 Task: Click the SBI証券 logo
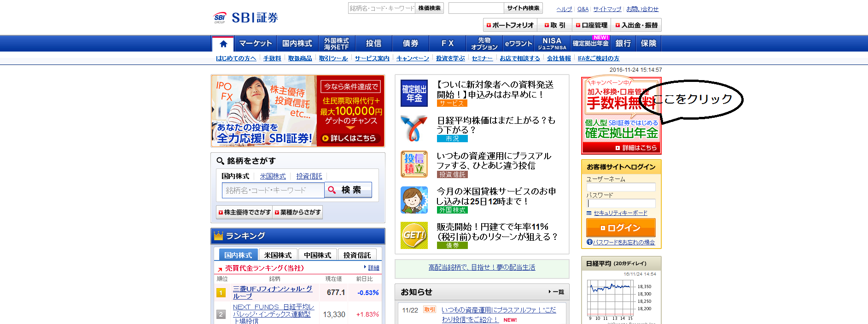[x=246, y=17]
